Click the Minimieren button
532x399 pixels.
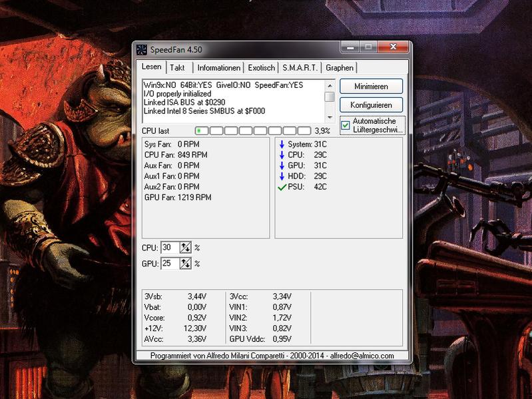pyautogui.click(x=371, y=87)
